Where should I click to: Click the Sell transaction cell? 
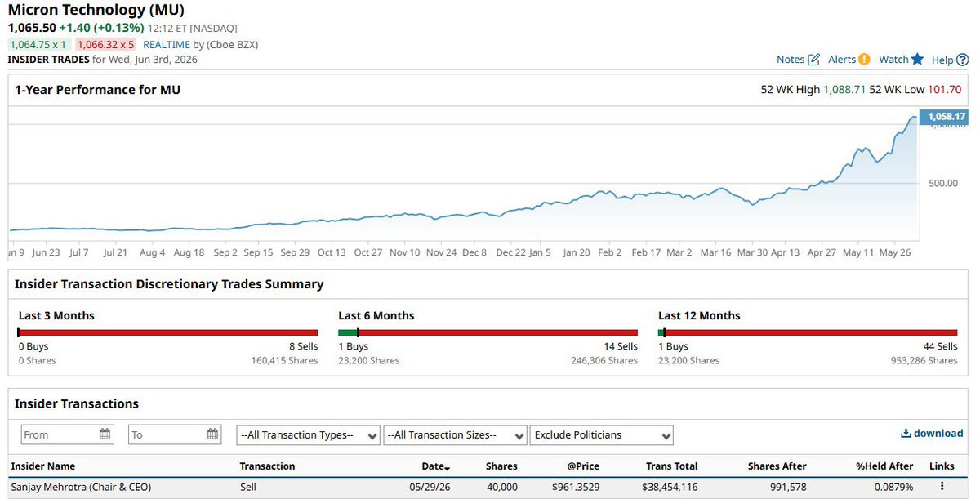point(249,487)
